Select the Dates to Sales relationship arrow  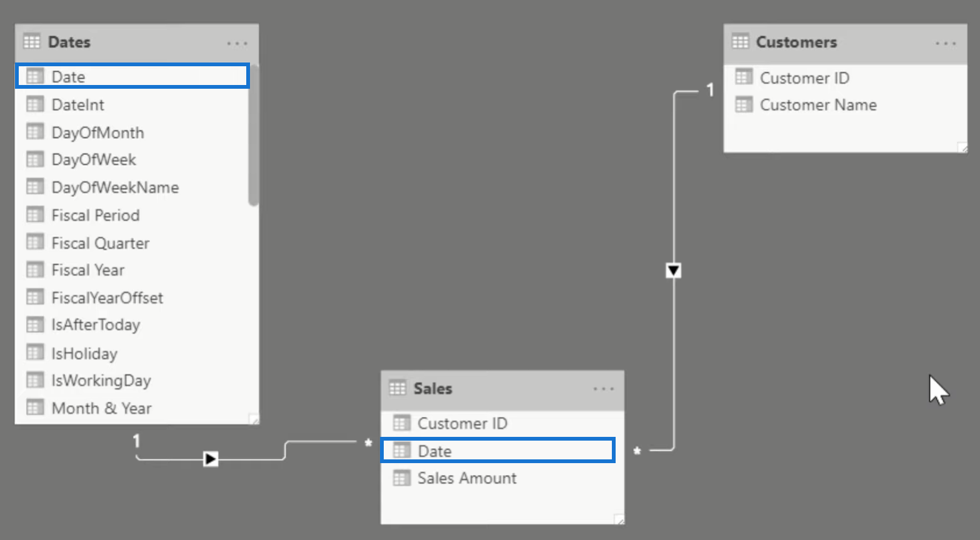pyautogui.click(x=211, y=459)
